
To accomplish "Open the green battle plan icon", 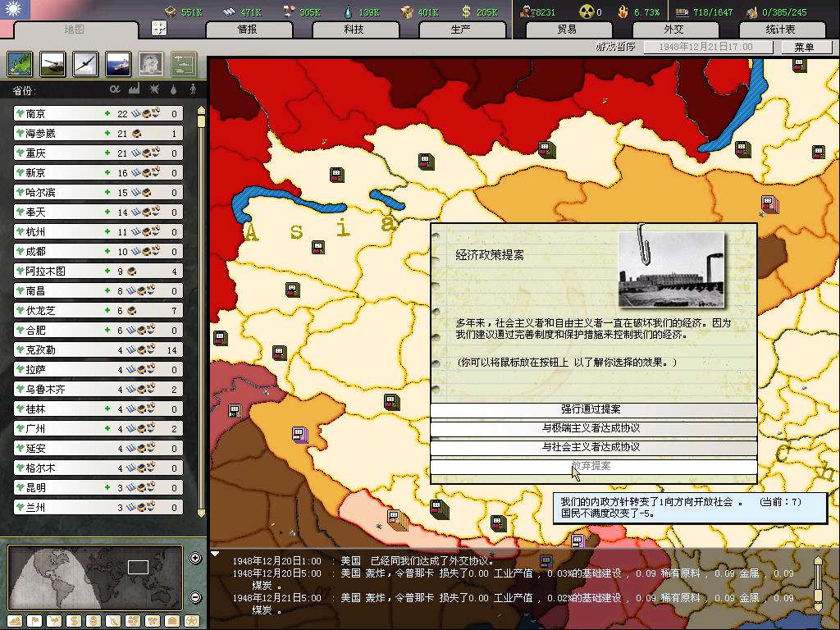I will [x=184, y=64].
